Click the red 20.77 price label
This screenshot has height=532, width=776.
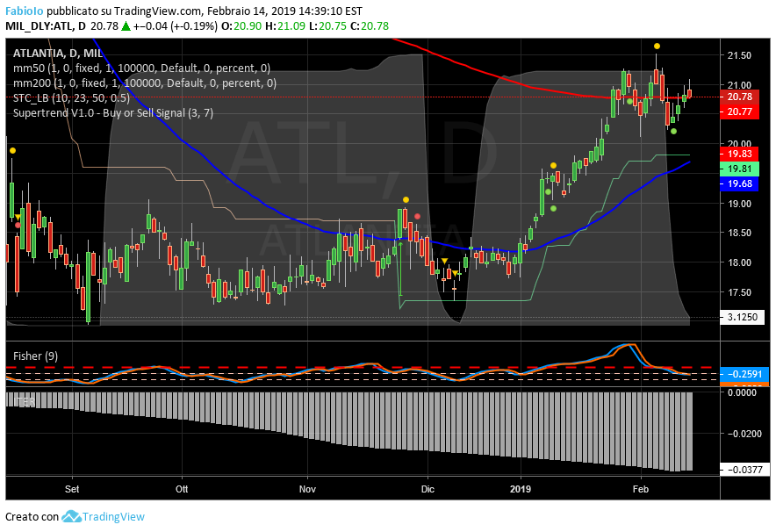point(739,111)
